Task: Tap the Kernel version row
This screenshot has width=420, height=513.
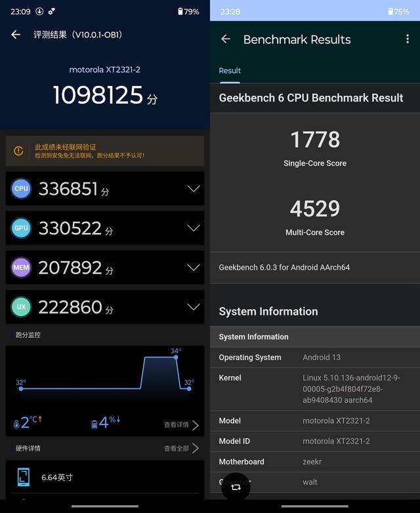Action: point(315,389)
